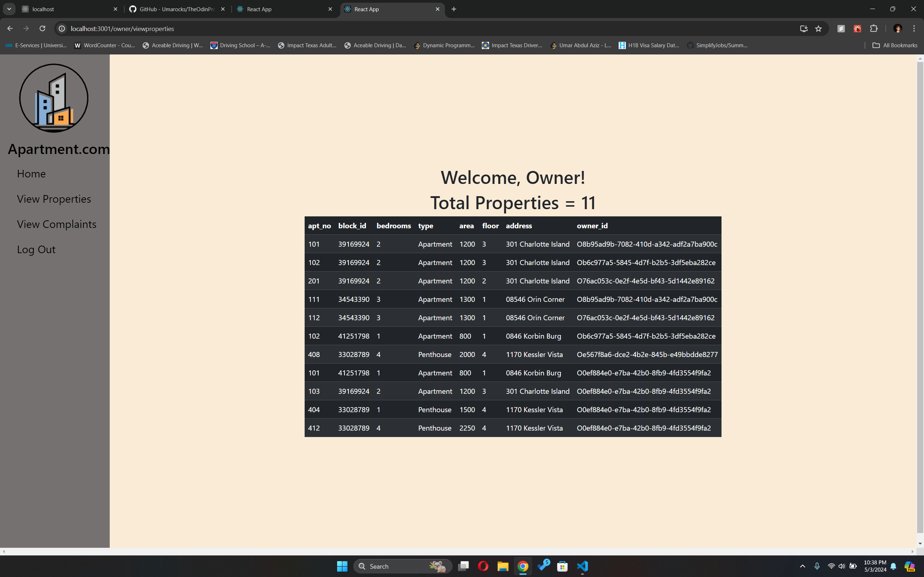Click the Apartment.com building logo
Viewport: 924px width, 577px height.
54,98
